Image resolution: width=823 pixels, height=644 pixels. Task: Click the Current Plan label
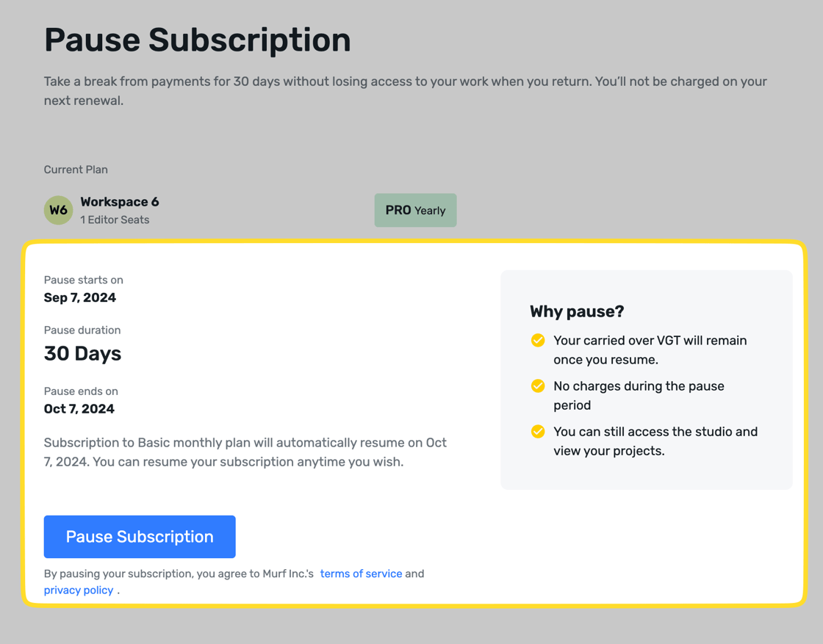pos(76,169)
